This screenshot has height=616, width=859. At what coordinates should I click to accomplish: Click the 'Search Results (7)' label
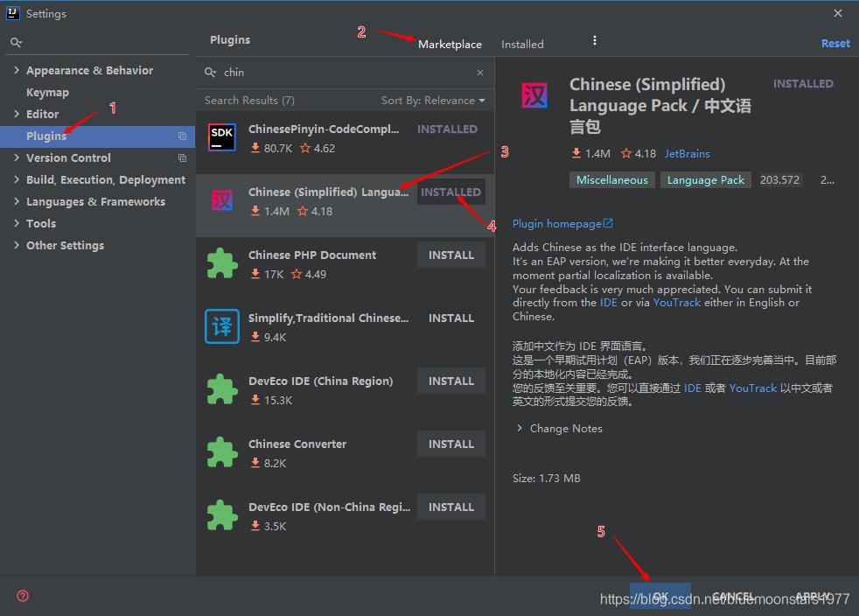coord(249,101)
